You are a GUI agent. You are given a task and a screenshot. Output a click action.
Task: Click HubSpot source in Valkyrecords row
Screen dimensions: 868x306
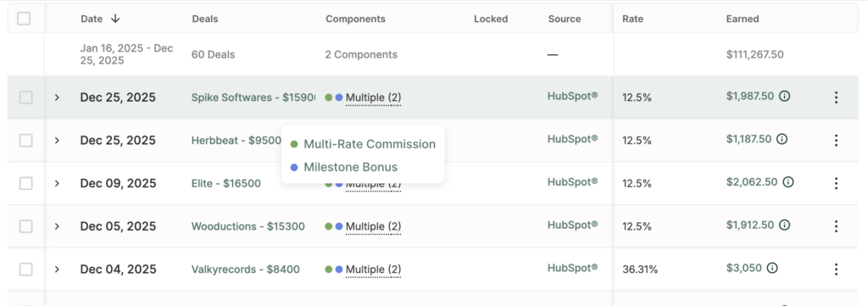pos(572,269)
